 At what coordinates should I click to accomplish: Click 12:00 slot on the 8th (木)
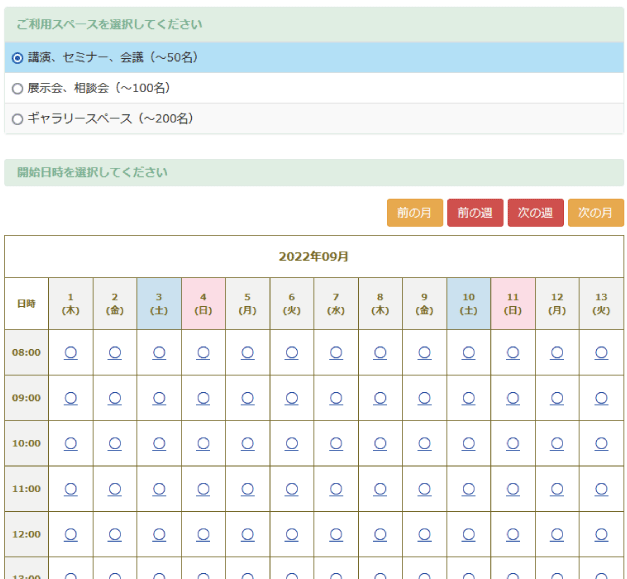tap(380, 534)
